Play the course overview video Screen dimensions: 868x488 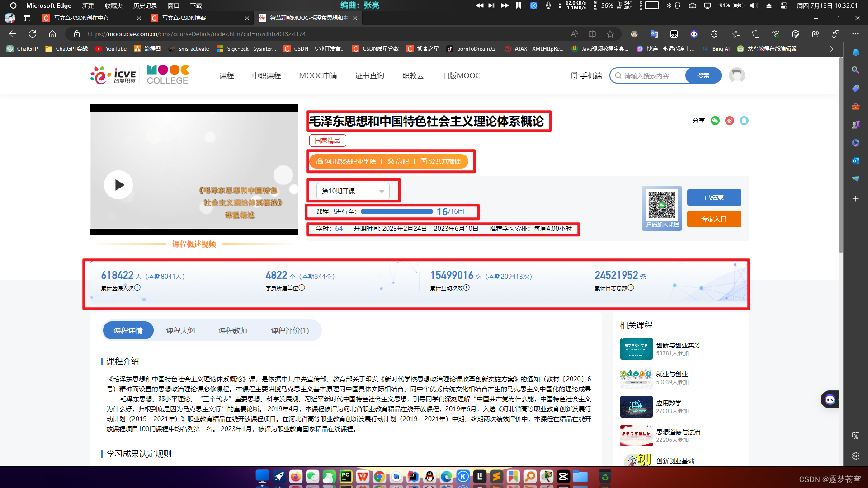(118, 184)
